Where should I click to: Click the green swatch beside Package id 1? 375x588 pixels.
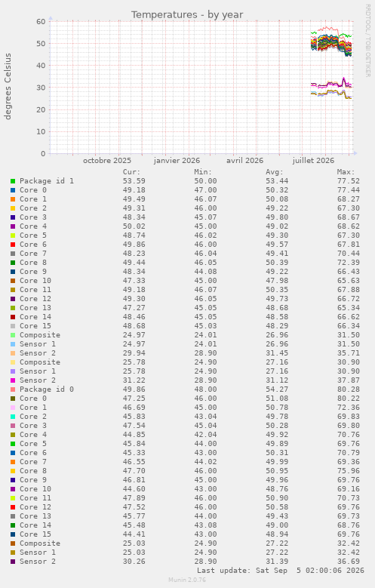[13, 181]
